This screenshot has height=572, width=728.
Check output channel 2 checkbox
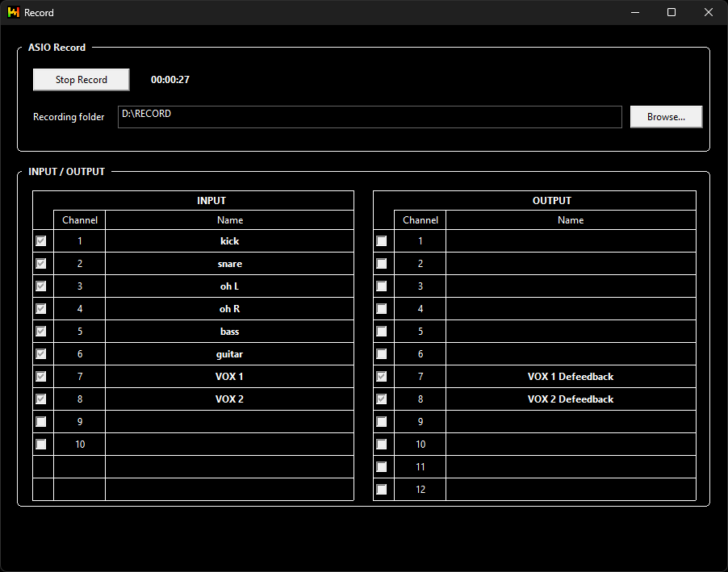tap(381, 264)
